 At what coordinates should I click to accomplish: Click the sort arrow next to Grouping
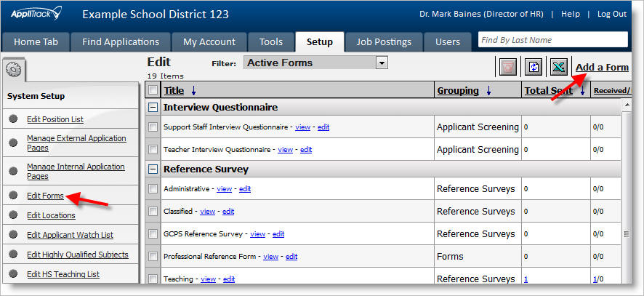pos(488,91)
